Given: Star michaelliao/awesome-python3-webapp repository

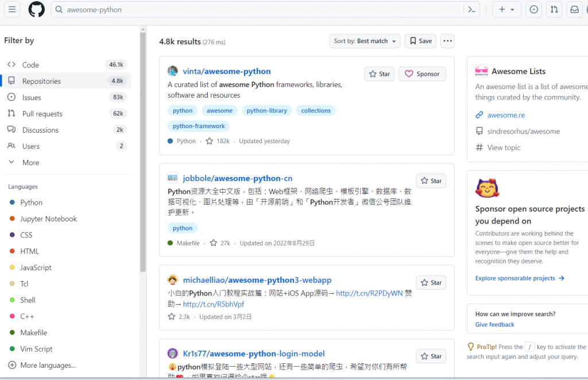Looking at the screenshot, I should [x=431, y=282].
